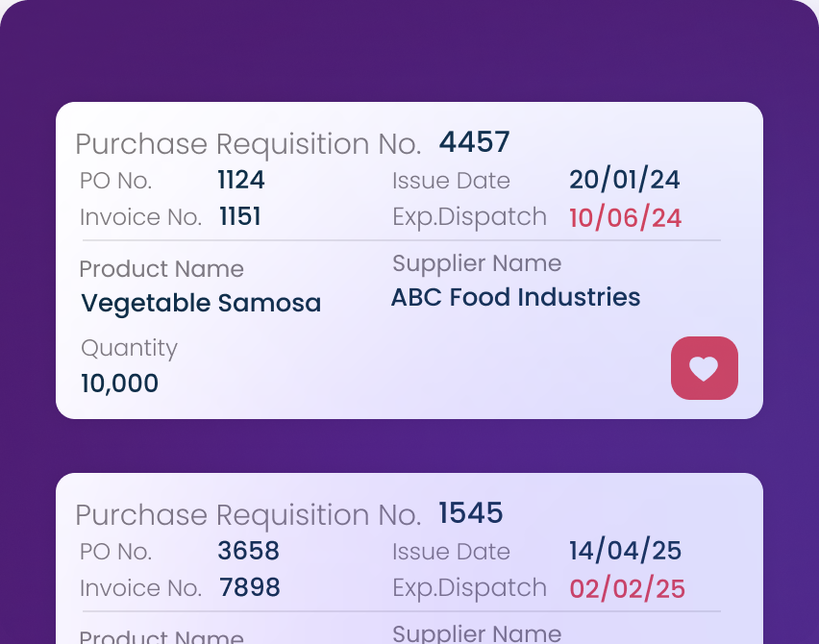Click the first card's Supplier Name label

(x=477, y=263)
